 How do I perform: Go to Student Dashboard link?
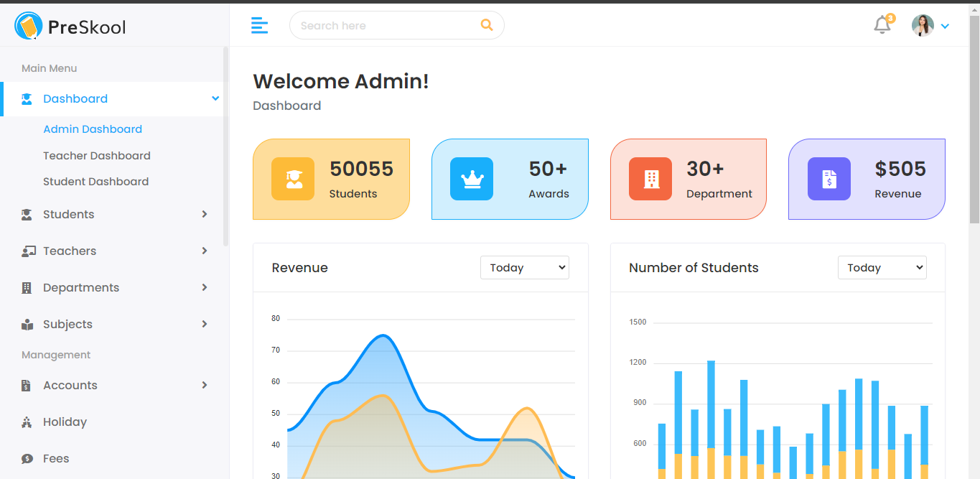pyautogui.click(x=95, y=182)
